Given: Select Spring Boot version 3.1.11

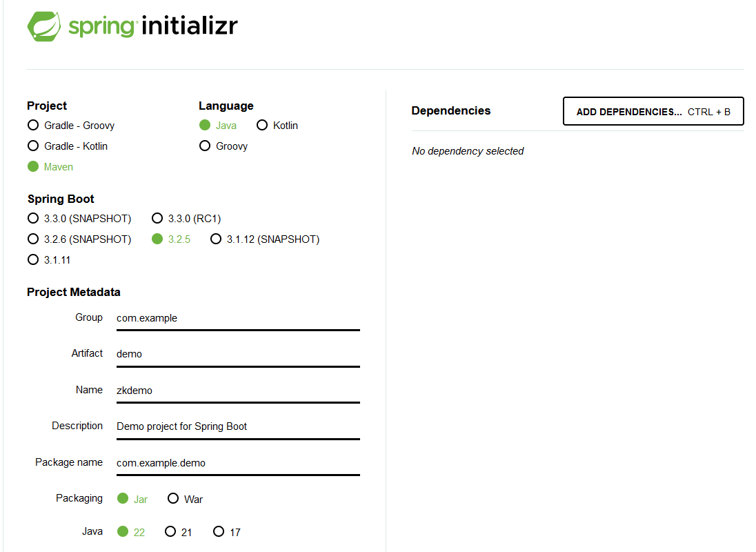Looking at the screenshot, I should 49,260.
